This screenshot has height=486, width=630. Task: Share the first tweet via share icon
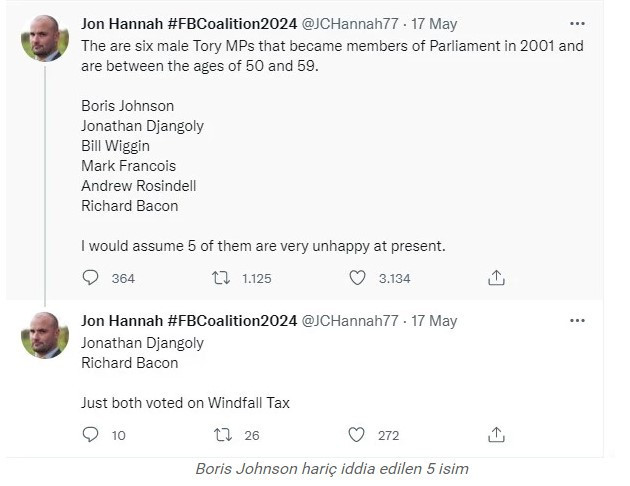coord(496,278)
